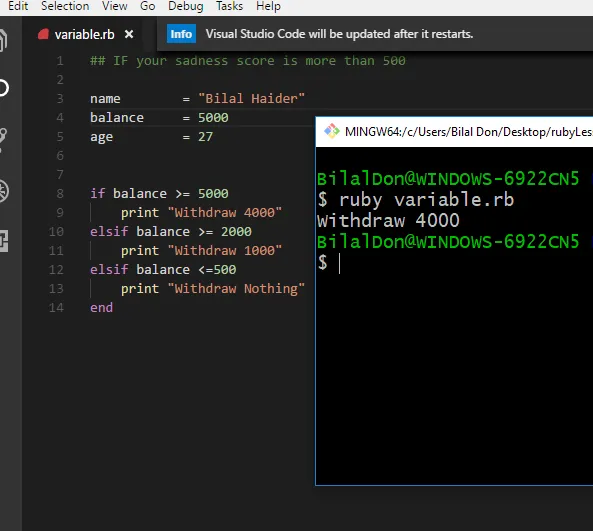The height and width of the screenshot is (531, 593).
Task: Click the red Ruby file icon on tab
Action: click(x=43, y=34)
